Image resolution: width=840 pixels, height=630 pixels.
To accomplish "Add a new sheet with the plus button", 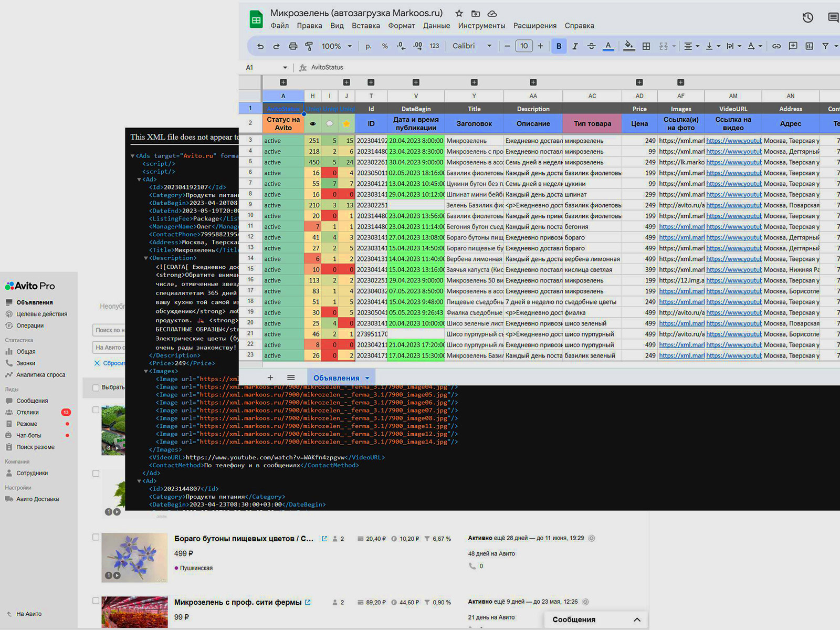I will tap(270, 377).
